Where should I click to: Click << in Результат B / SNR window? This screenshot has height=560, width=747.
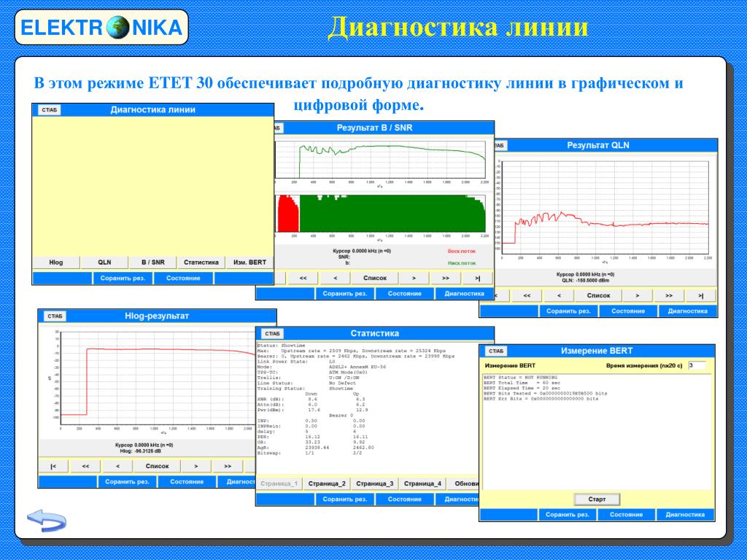click(x=303, y=278)
